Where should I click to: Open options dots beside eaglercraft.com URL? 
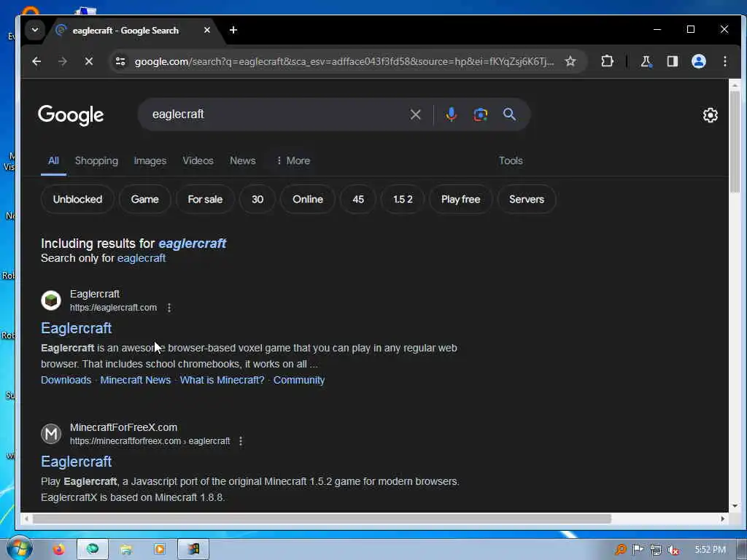[x=169, y=308]
